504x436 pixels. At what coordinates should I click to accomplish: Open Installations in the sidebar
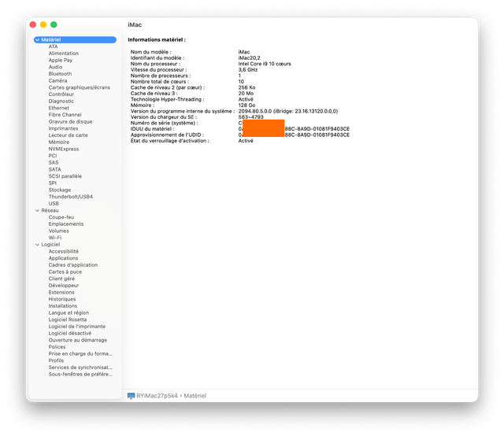pos(63,306)
